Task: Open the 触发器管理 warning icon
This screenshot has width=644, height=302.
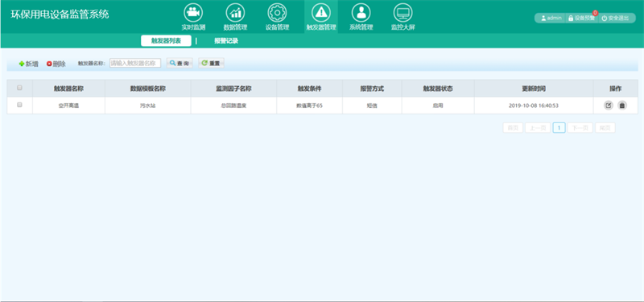Action: tap(321, 13)
